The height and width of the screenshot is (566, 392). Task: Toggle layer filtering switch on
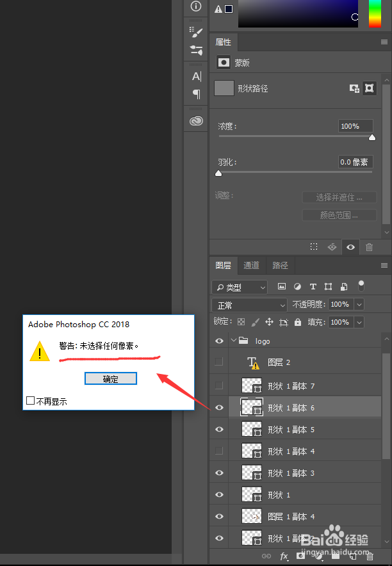click(361, 286)
